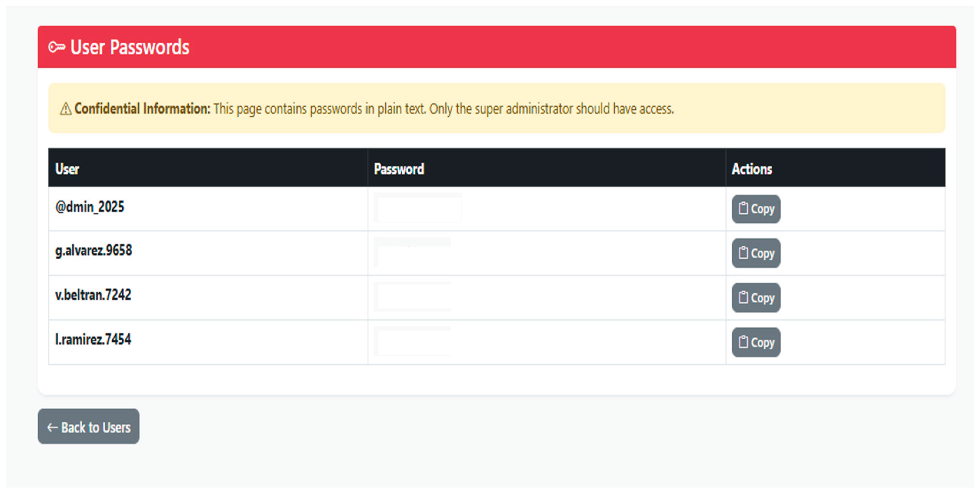Click the Password column header
This screenshot has width=980, height=494.
tap(399, 169)
